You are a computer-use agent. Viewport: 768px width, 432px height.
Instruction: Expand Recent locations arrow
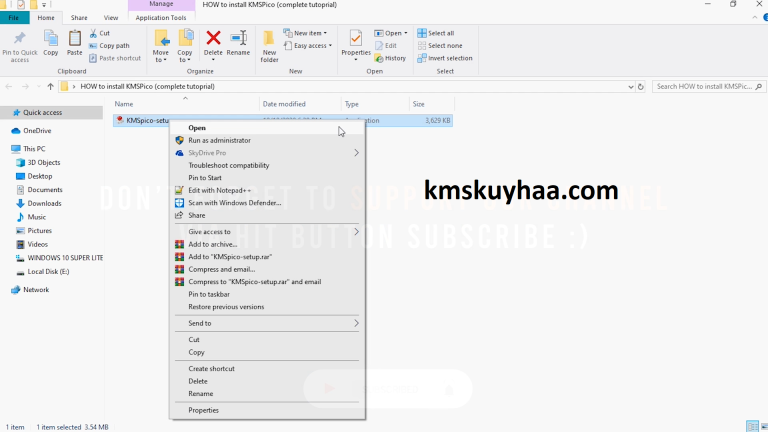tap(38, 87)
